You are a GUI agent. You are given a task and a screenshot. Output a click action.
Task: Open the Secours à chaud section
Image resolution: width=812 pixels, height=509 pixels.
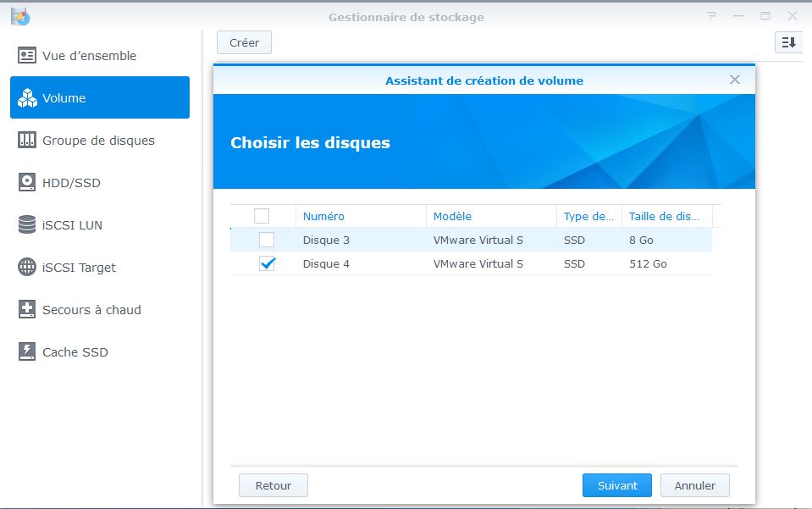pyautogui.click(x=100, y=309)
